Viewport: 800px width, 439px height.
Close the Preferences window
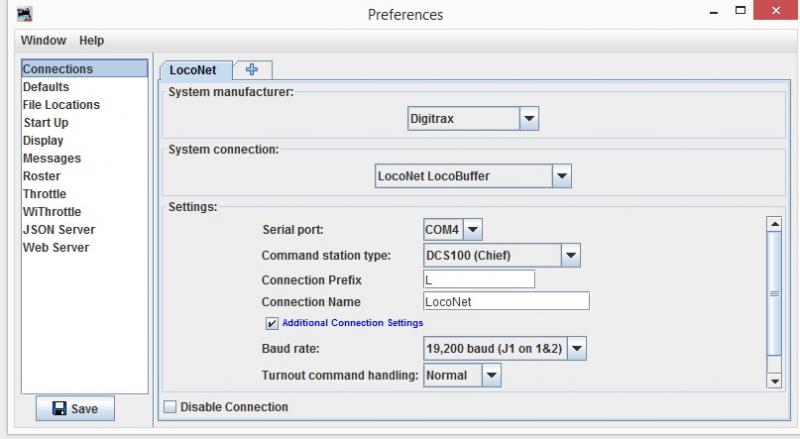(776, 10)
